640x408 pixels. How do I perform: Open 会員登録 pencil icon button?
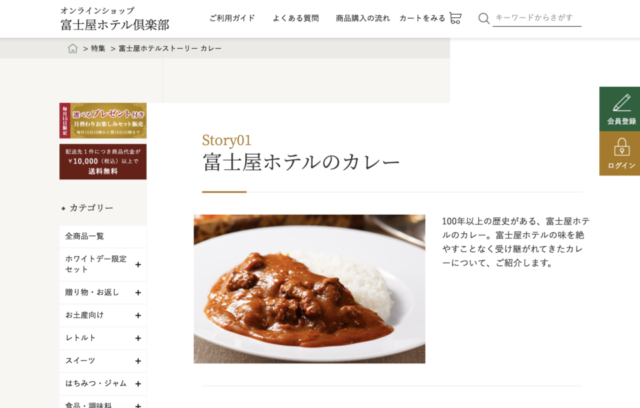pos(621,109)
